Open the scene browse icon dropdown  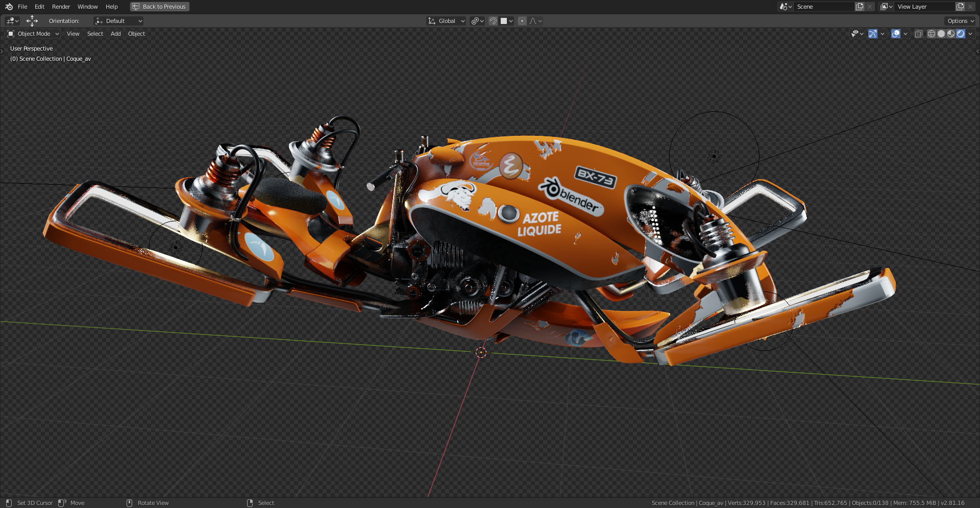coord(785,7)
